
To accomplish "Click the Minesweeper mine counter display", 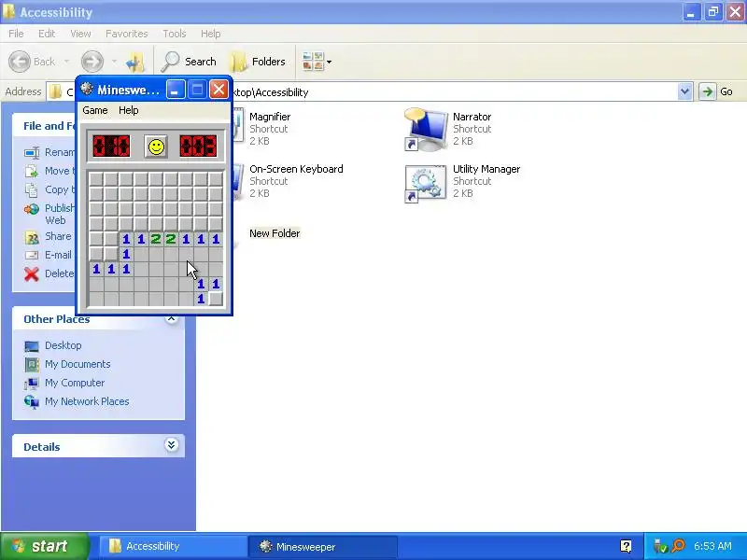I will 111,147.
